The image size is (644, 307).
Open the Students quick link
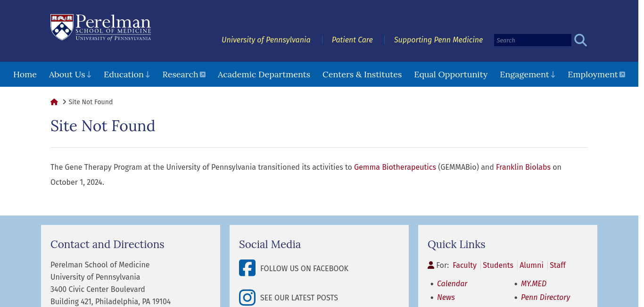[x=498, y=265]
